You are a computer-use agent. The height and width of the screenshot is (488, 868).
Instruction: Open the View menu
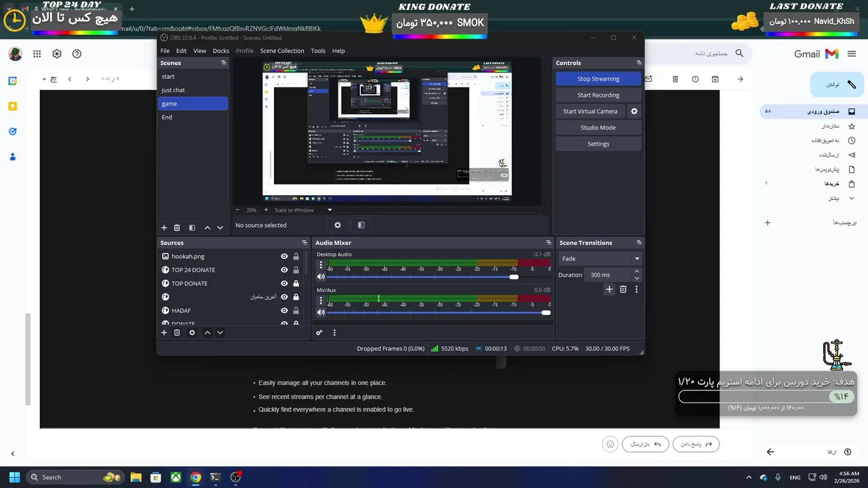(x=199, y=51)
